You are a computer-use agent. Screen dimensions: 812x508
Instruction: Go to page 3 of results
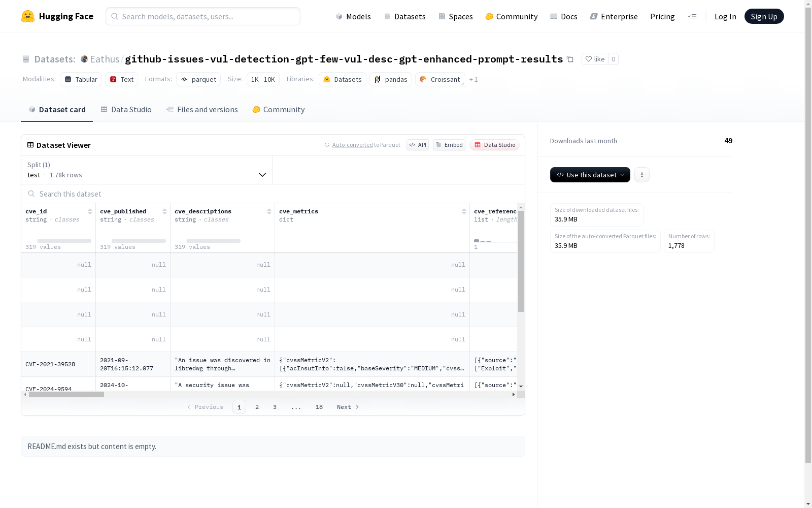pos(275,407)
